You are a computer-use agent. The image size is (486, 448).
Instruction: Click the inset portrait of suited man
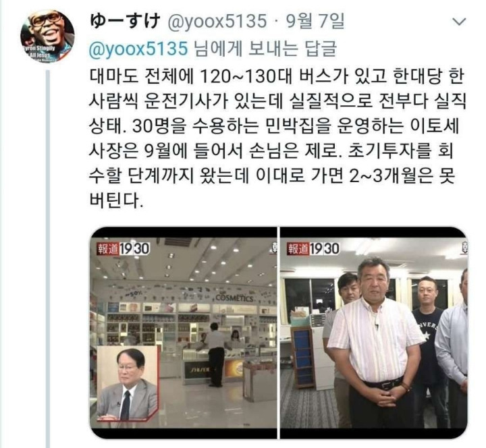[x=127, y=384]
